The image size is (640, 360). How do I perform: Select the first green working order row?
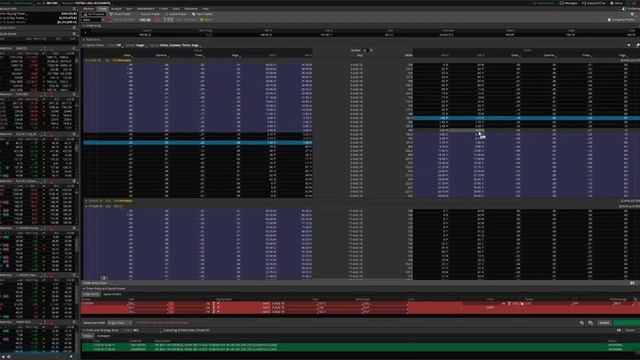coord(360,345)
